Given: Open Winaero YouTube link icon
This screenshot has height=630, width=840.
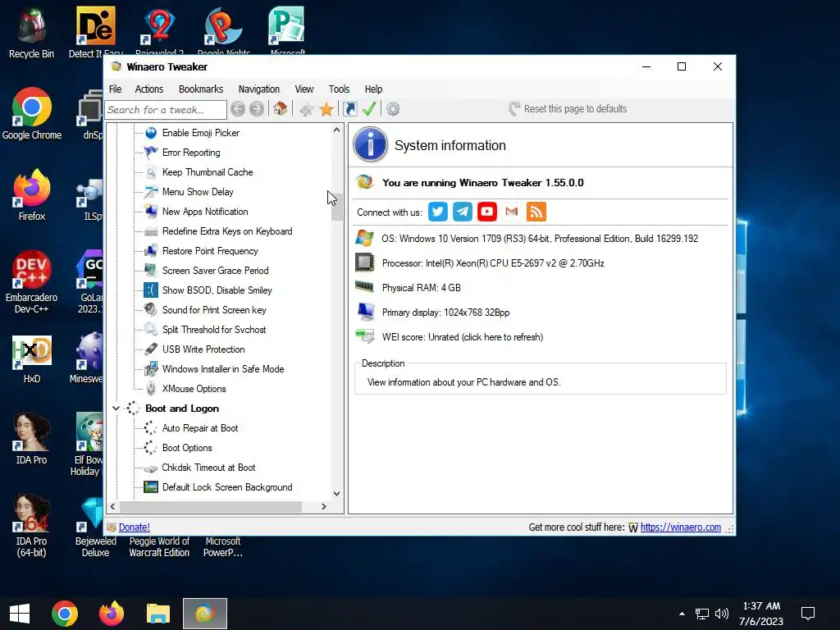Looking at the screenshot, I should coord(487,212).
